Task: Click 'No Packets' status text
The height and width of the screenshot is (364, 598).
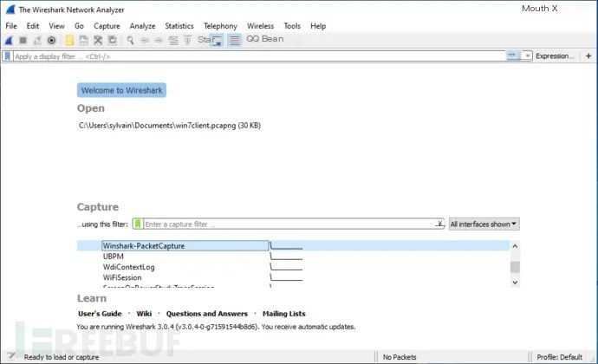Action: (400, 357)
